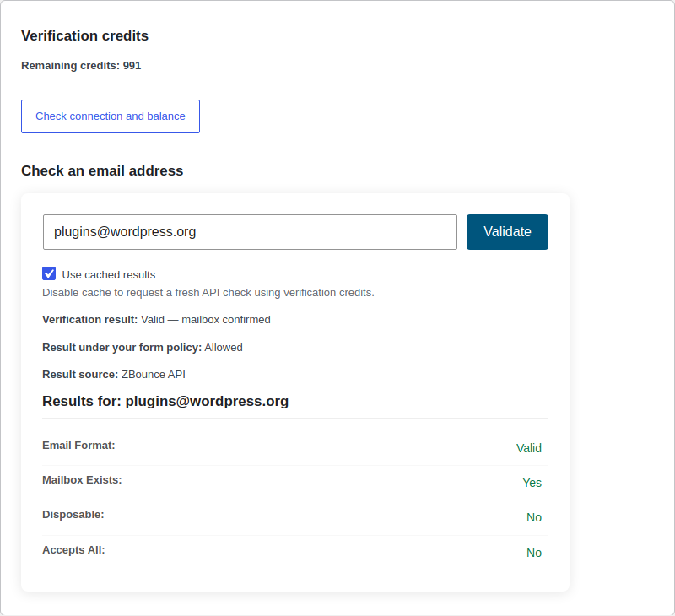Click the 'No' value in Disposable row
This screenshot has height=616, width=675.
click(534, 517)
